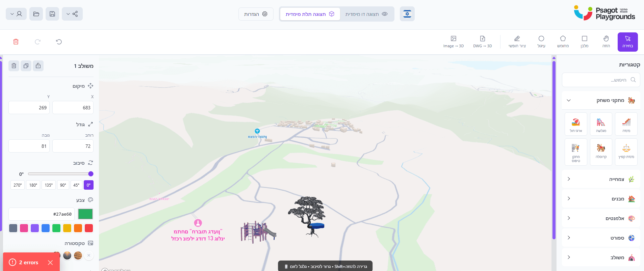The width and height of the screenshot is (644, 271).
Task: Pick the purple color swatch
Action: click(x=35, y=228)
